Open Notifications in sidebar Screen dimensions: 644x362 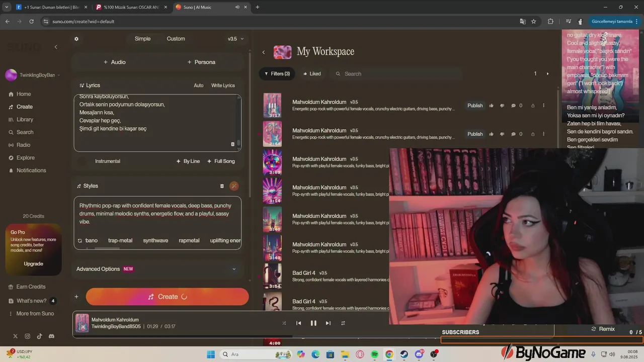(x=27, y=170)
